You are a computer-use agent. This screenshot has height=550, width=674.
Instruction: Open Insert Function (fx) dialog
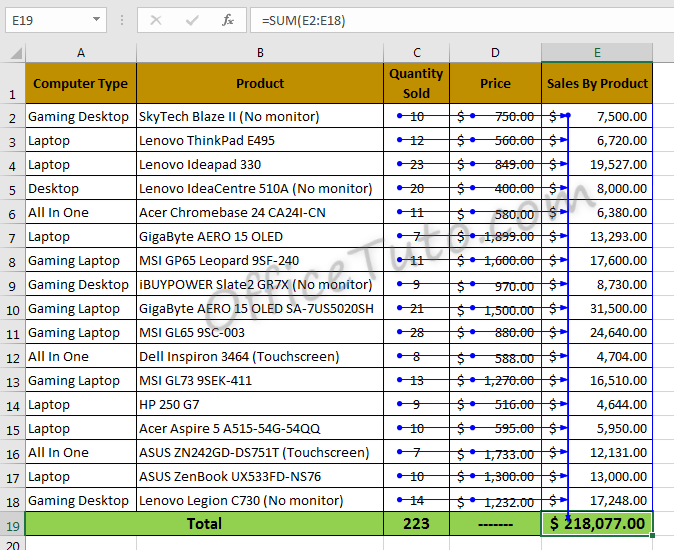click(x=227, y=20)
